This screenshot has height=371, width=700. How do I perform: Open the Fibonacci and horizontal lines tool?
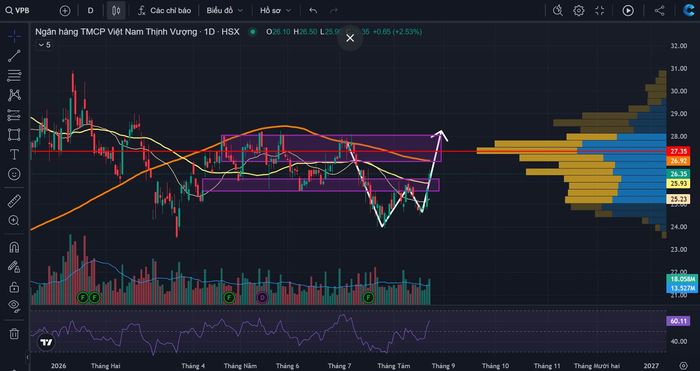tap(14, 75)
